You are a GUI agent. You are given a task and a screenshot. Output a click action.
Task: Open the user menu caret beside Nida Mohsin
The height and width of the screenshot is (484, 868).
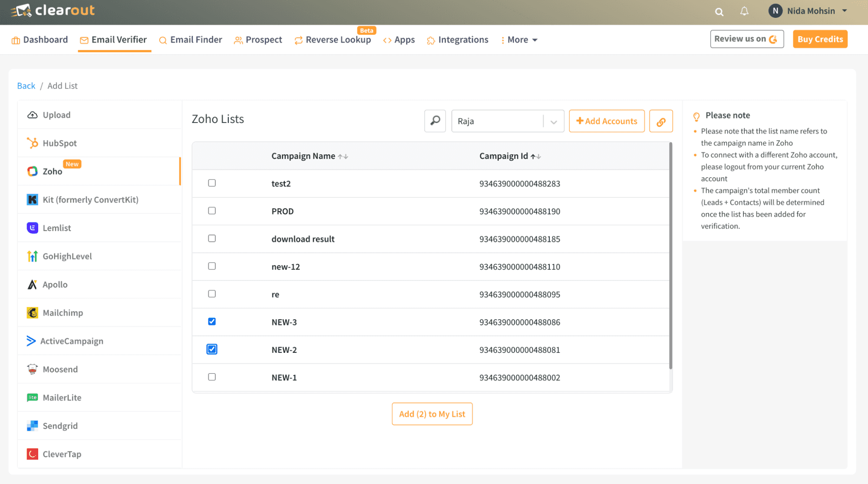tap(845, 11)
